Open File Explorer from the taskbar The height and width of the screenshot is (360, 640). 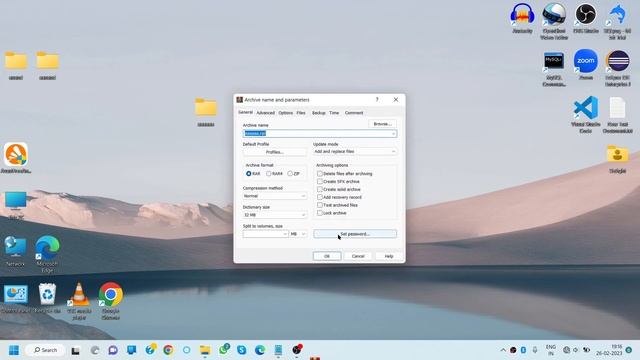(205, 350)
